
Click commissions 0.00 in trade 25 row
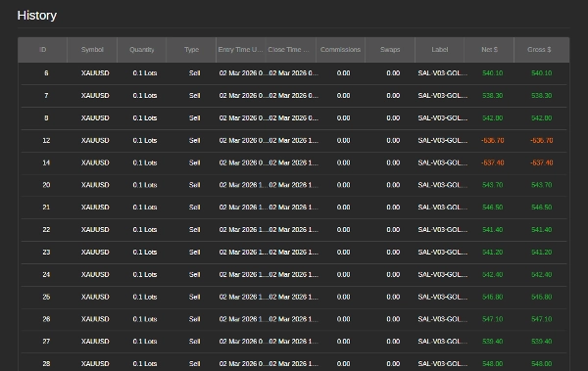[x=343, y=297]
